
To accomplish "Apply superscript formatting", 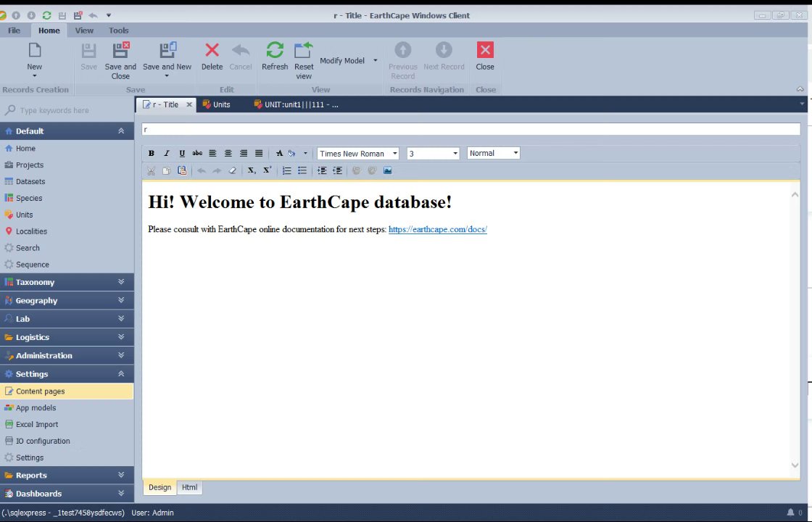I will coord(268,170).
